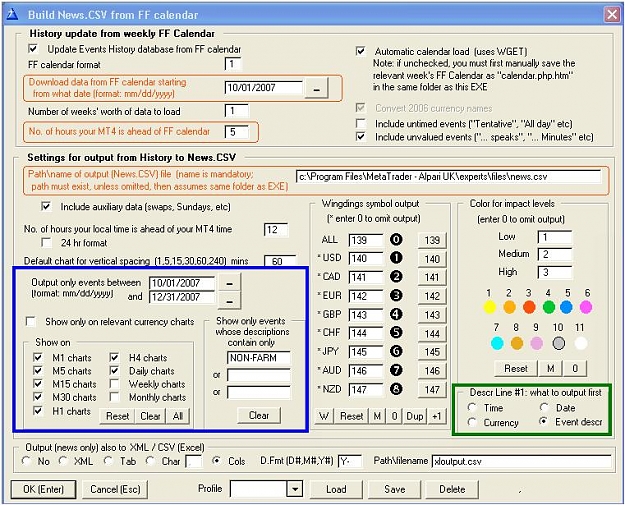Open date picker next to 10/01/2007 output start date
This screenshot has height=505, width=625.
click(x=229, y=283)
